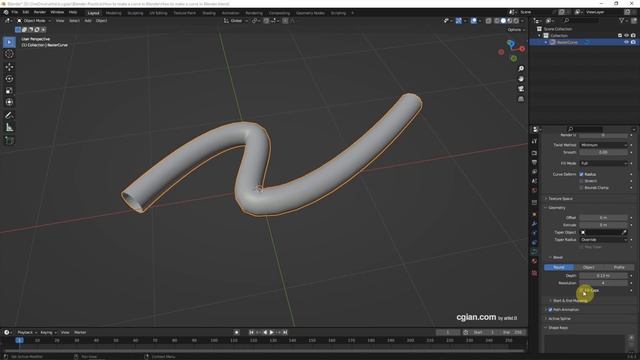The height and width of the screenshot is (360, 640).
Task: Open the Twist Method dropdown
Action: coord(603,145)
